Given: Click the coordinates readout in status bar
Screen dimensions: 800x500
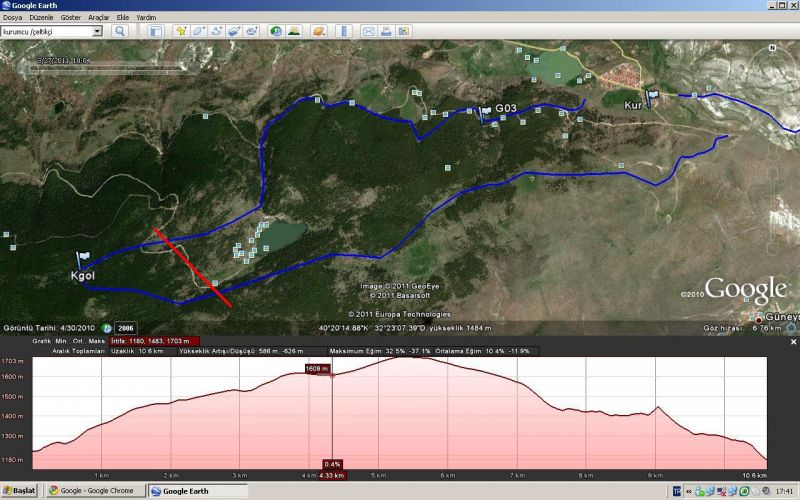Looking at the screenshot, I should (405, 328).
